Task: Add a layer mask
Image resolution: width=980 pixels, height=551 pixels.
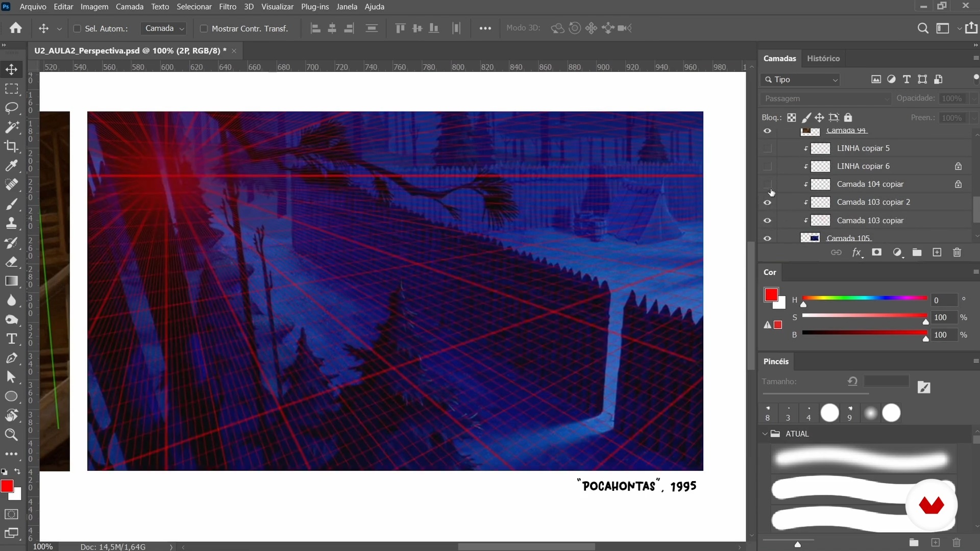Action: tap(877, 253)
